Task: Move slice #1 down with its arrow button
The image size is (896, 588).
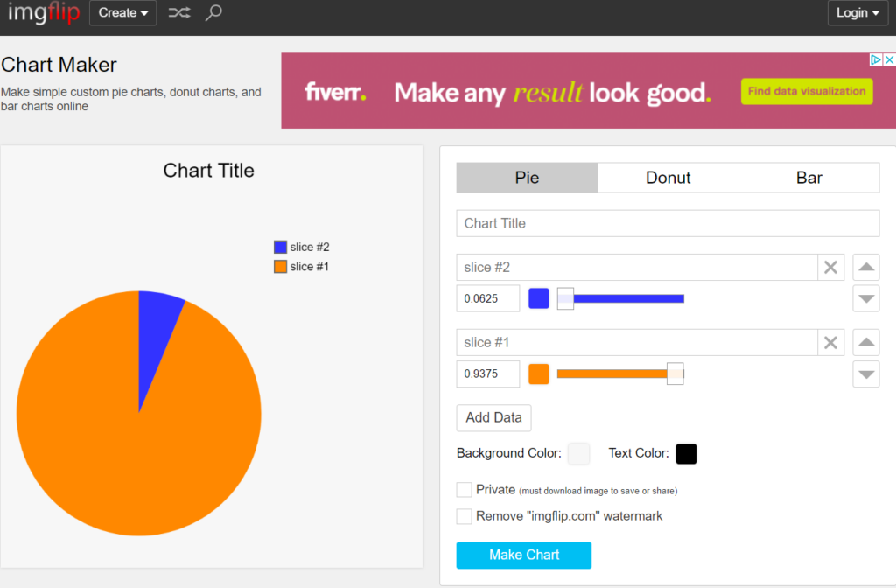Action: pos(865,374)
